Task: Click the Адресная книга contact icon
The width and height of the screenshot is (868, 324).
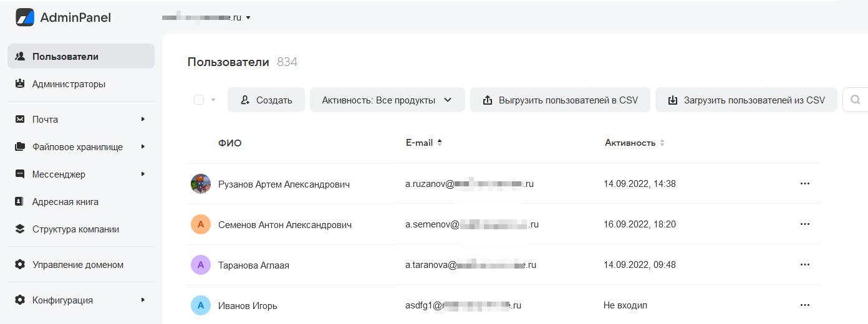Action: coord(20,202)
